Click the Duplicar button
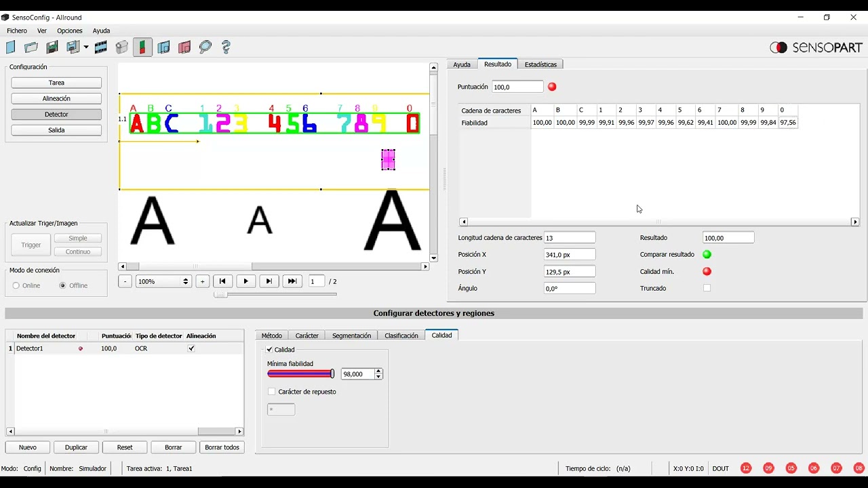 click(x=76, y=447)
